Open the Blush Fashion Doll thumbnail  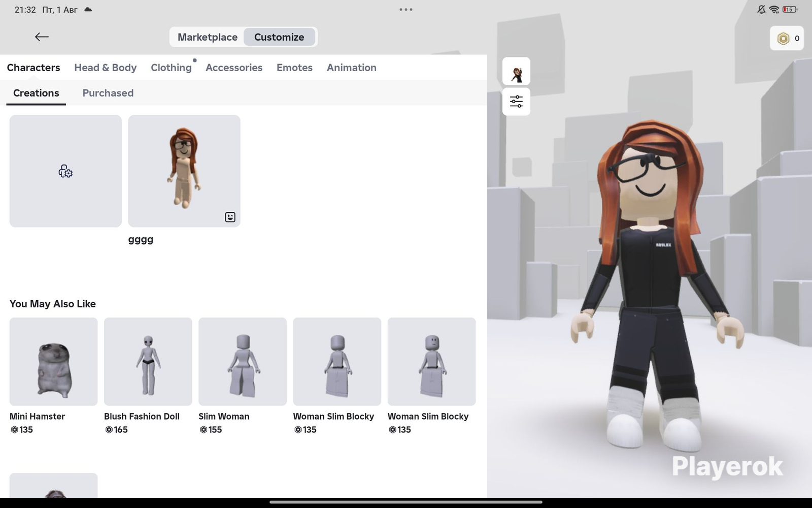[x=148, y=362]
